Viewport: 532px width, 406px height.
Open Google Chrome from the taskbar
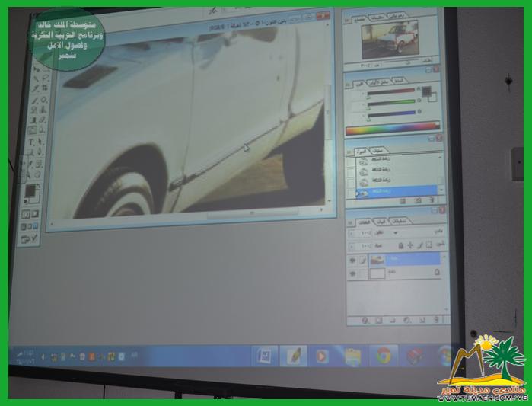383,355
